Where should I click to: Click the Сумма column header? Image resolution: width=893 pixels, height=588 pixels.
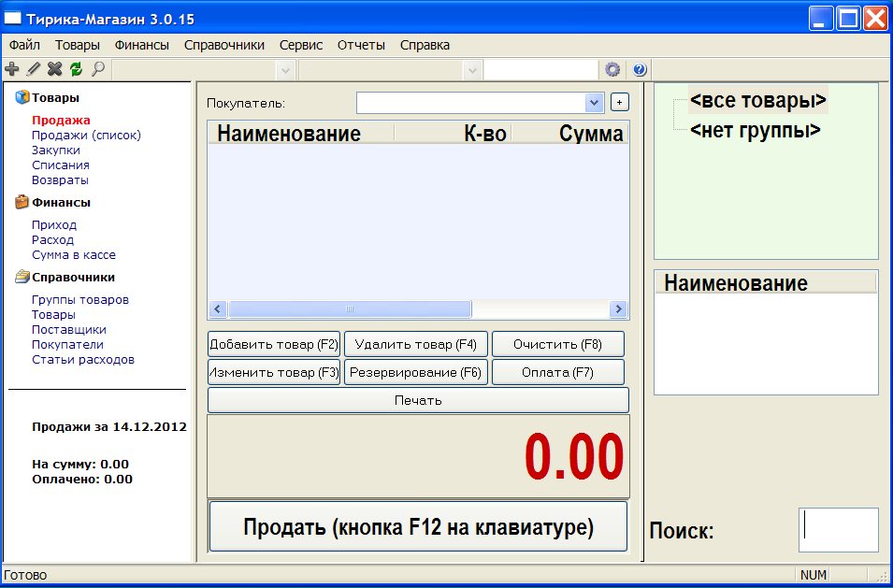[x=569, y=133]
